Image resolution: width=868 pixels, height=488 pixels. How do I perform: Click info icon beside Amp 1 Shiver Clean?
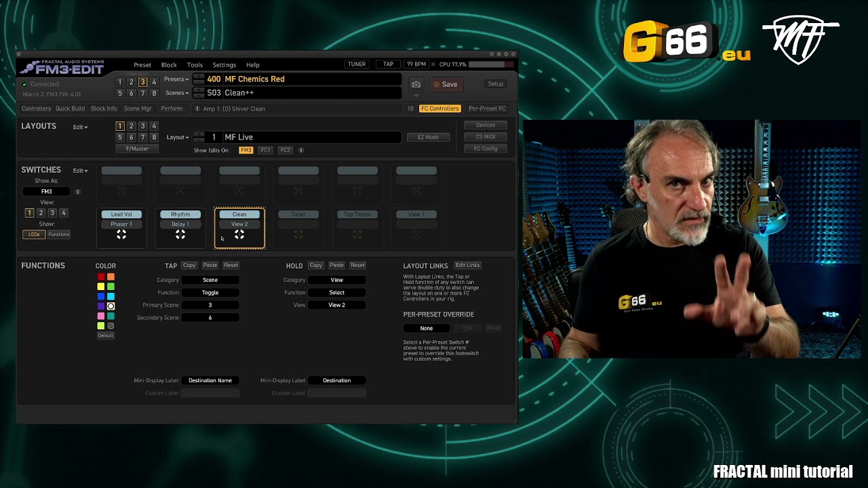(x=197, y=108)
